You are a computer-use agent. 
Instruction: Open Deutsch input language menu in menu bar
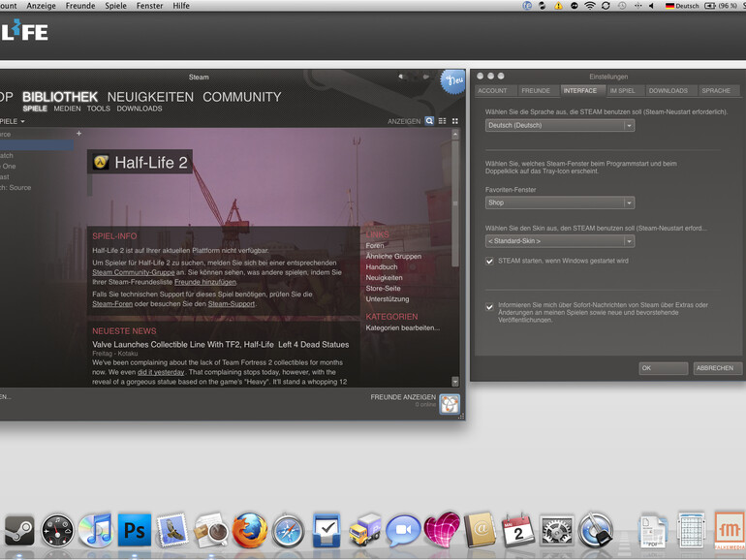[x=682, y=6]
